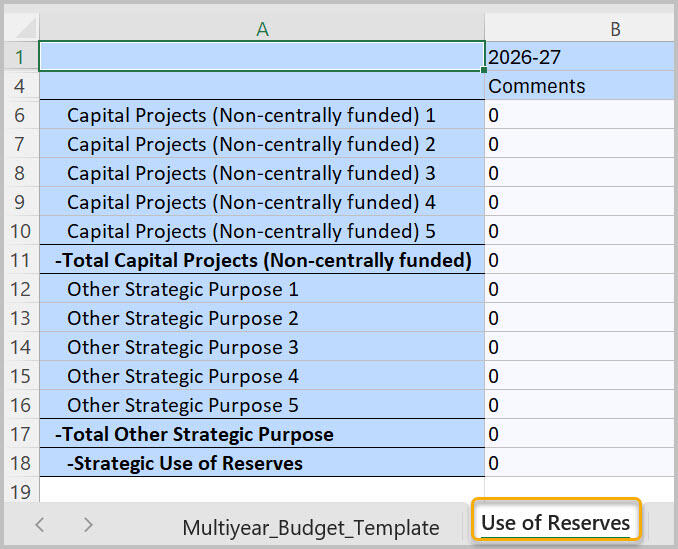This screenshot has height=549, width=678.
Task: Select -Total Capital Projects (Non-centrally funded) cell
Action: [x=262, y=260]
